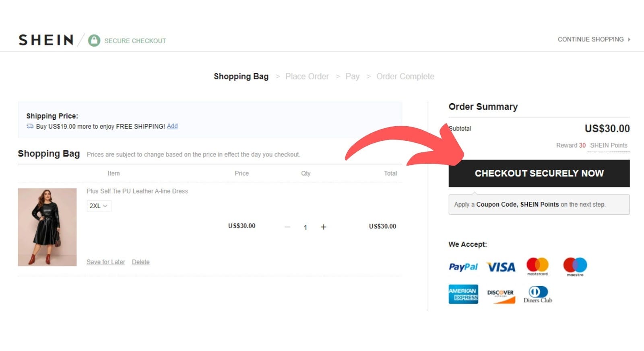Open the Plus Self Tie PU Leather Dress title
Viewport: 644px width, 351px height.
tap(137, 191)
